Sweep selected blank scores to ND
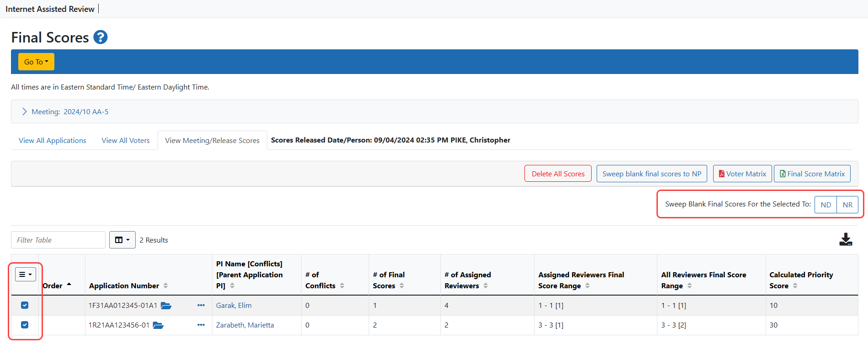 point(826,205)
